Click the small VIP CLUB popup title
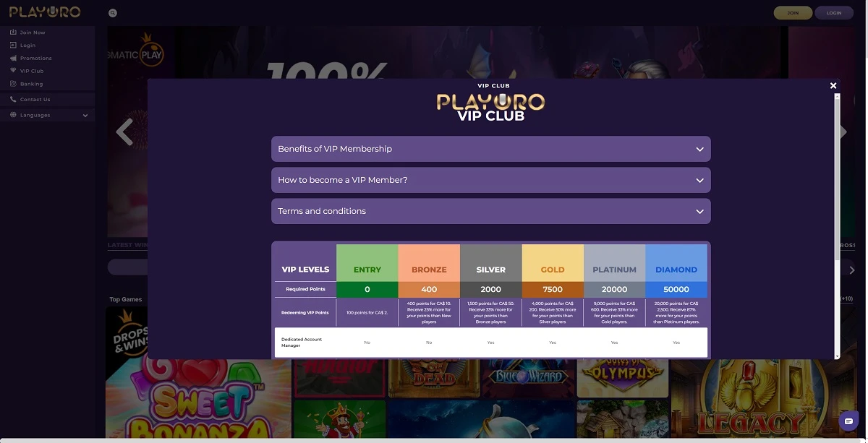The image size is (868, 443). pos(493,86)
